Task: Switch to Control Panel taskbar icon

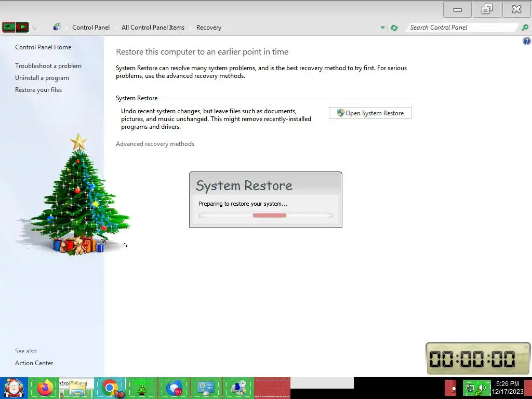Action: pyautogui.click(x=206, y=388)
